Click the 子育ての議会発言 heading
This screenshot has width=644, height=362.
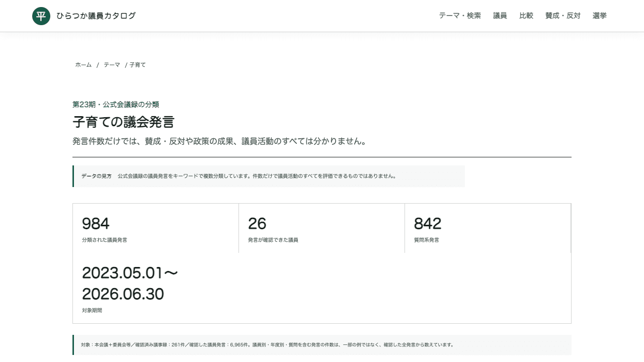tap(123, 122)
